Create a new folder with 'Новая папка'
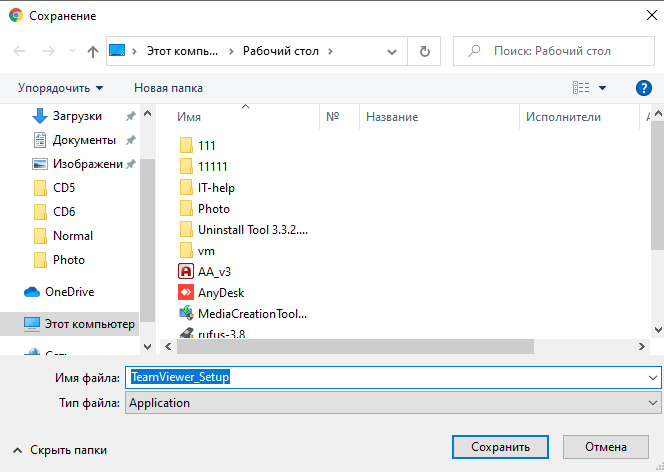664x472 pixels. tap(169, 88)
